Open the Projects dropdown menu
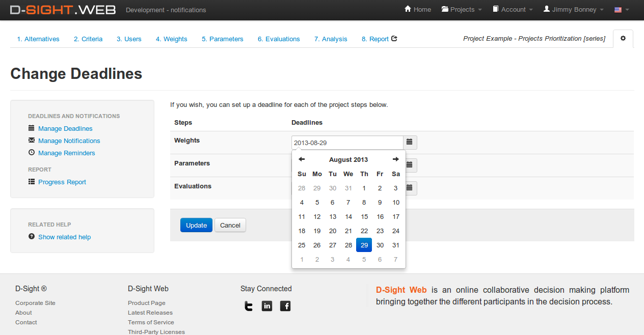 [x=462, y=10]
